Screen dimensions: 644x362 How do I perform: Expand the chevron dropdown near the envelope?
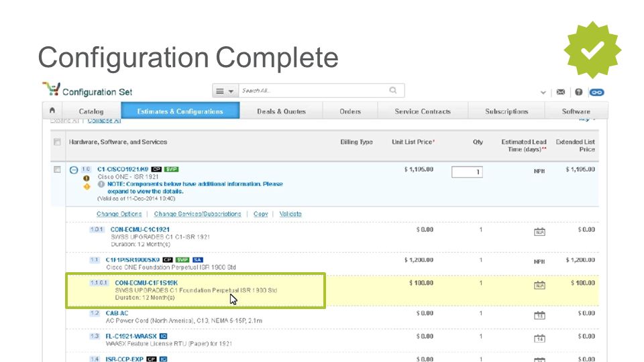543,93
